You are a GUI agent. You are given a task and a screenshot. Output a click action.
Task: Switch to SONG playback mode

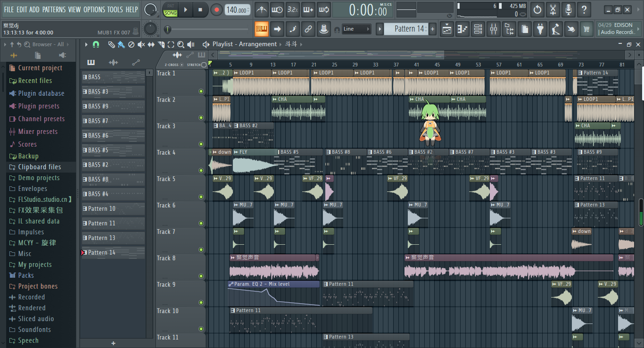pos(170,13)
